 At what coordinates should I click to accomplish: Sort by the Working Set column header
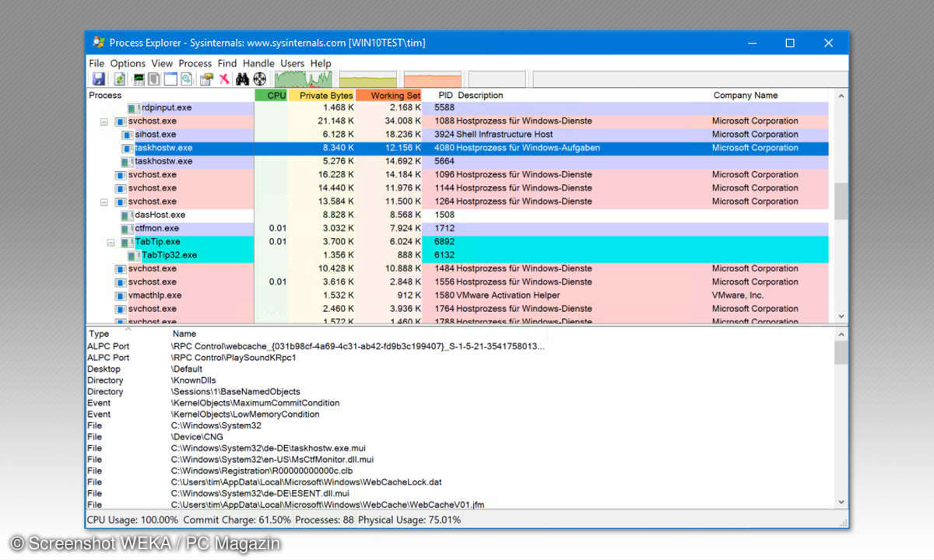pos(389,95)
